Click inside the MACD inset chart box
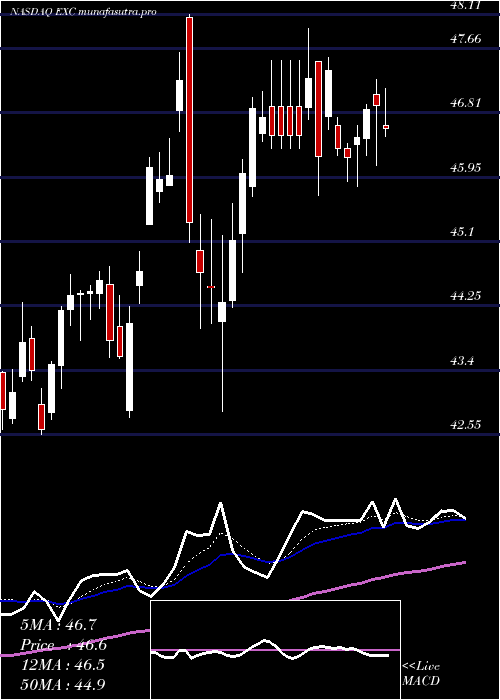The height and width of the screenshot is (700, 500). 275,650
